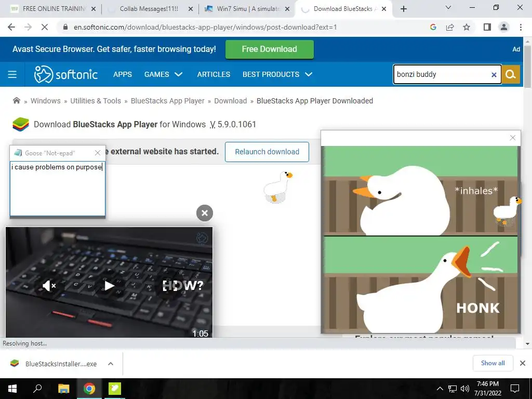
Task: Open Windows taskbar search
Action: [37, 389]
